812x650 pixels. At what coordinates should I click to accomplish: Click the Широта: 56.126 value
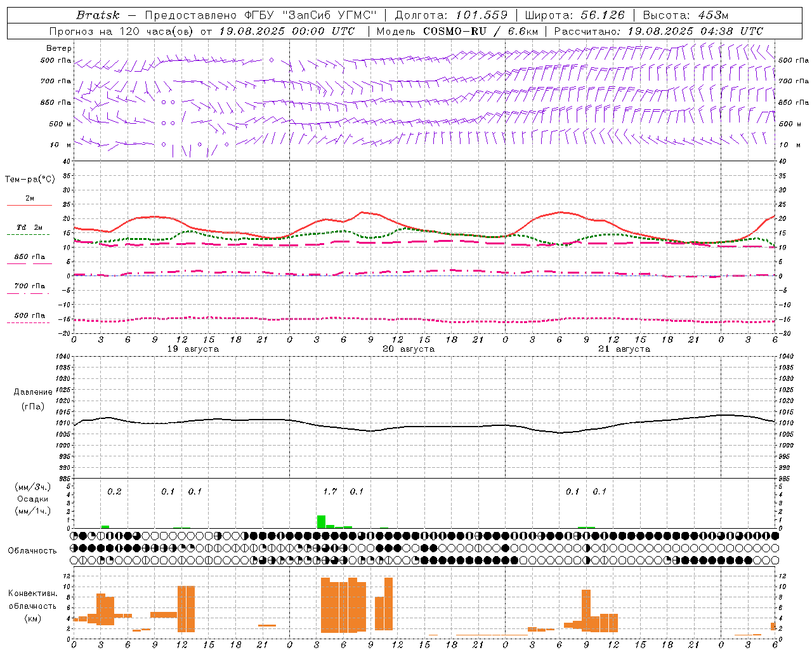point(575,15)
